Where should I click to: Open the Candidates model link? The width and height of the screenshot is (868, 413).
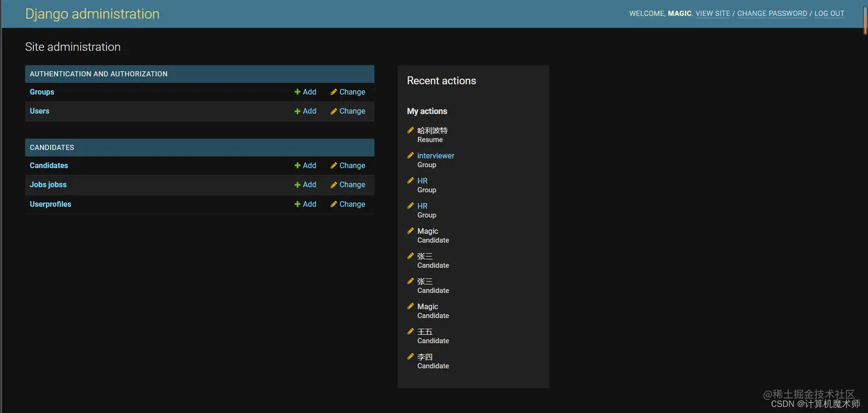(49, 165)
